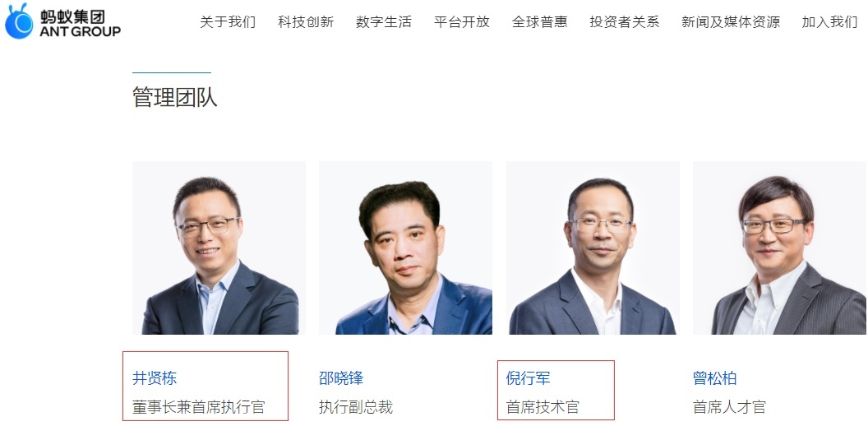Viewport: 868px width, 426px height.
Task: Open the 关于我们 menu
Action: (x=228, y=22)
